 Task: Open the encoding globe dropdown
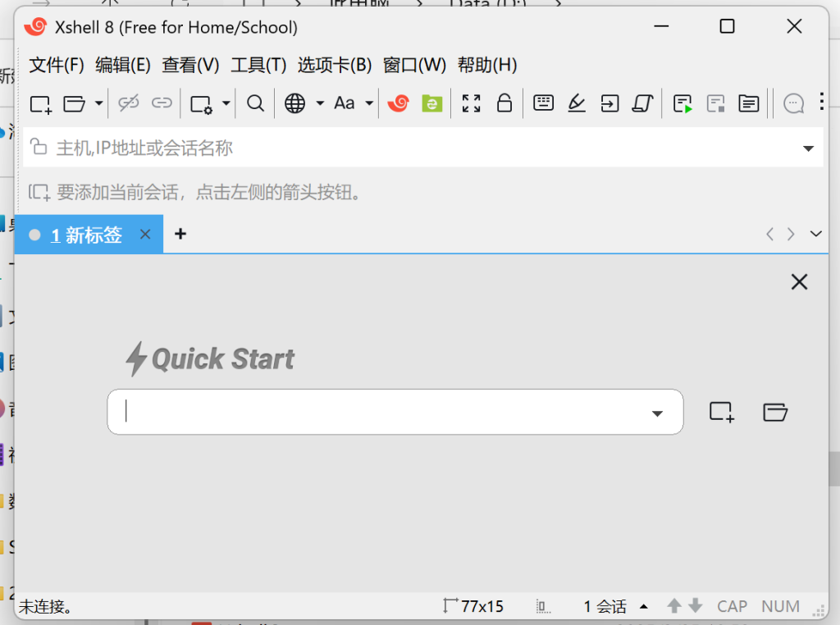coord(320,103)
